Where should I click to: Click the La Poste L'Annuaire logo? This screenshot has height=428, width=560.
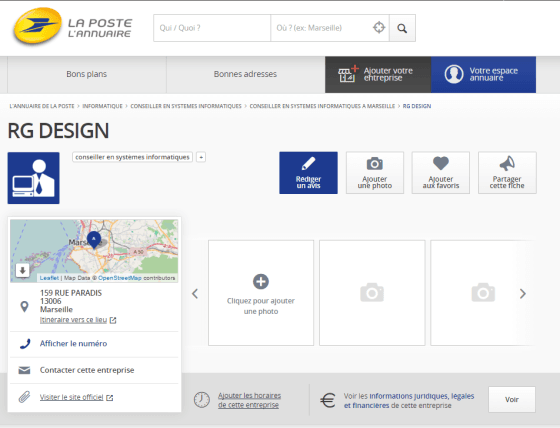click(72, 26)
